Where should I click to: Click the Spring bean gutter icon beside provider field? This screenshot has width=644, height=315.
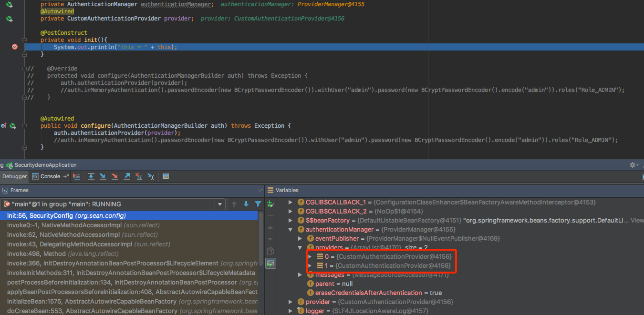coord(9,19)
